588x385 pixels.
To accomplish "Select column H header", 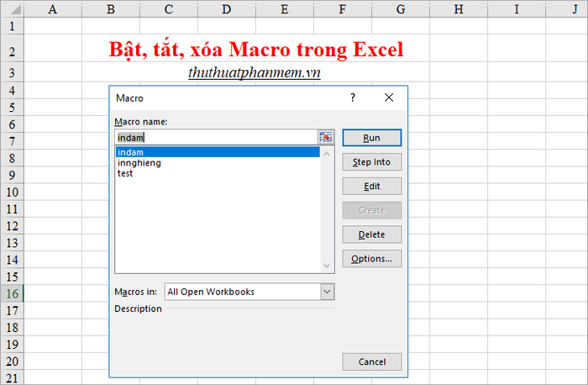I will pos(459,9).
